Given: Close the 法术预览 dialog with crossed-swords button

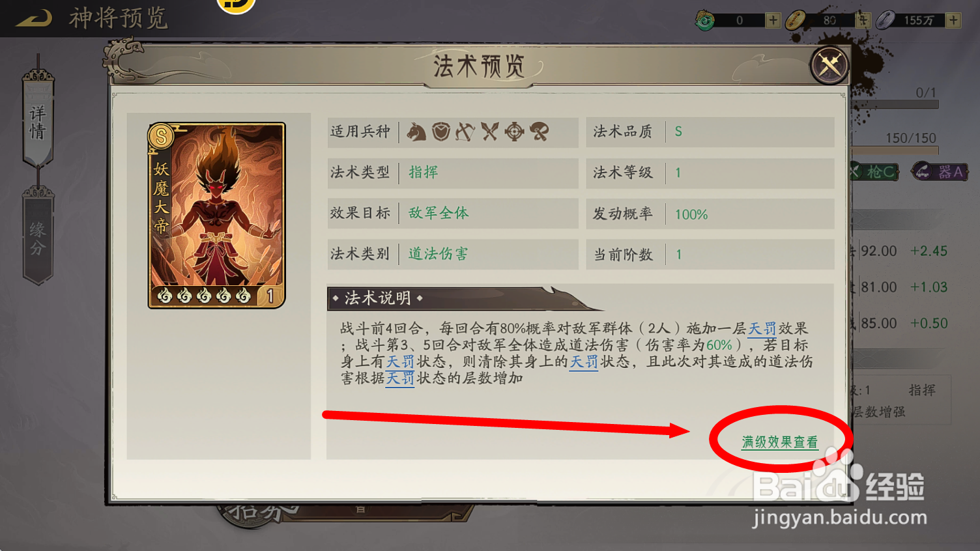Looking at the screenshot, I should (829, 65).
